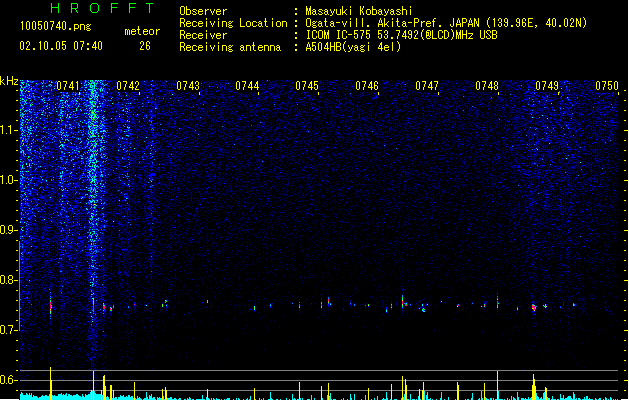Click the 0746 time marker

[x=367, y=85]
